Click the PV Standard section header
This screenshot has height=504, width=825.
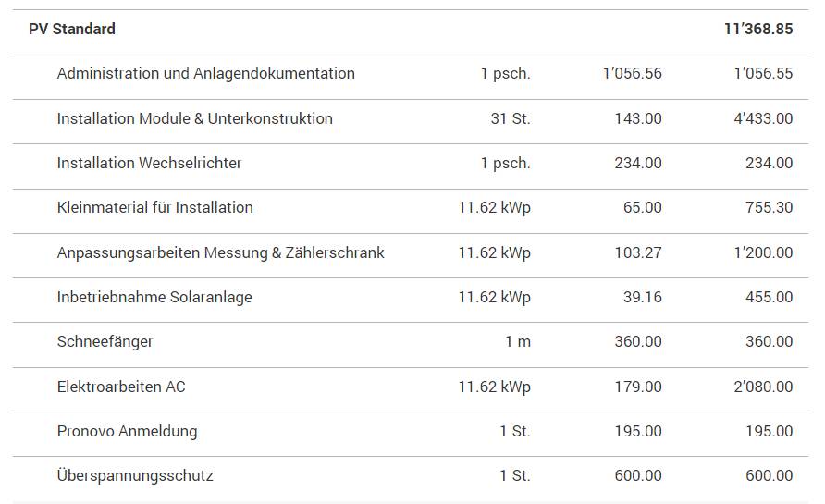point(72,29)
